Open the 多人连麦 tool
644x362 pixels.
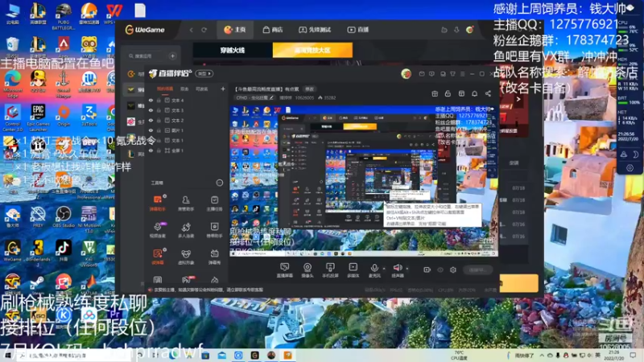tap(186, 230)
